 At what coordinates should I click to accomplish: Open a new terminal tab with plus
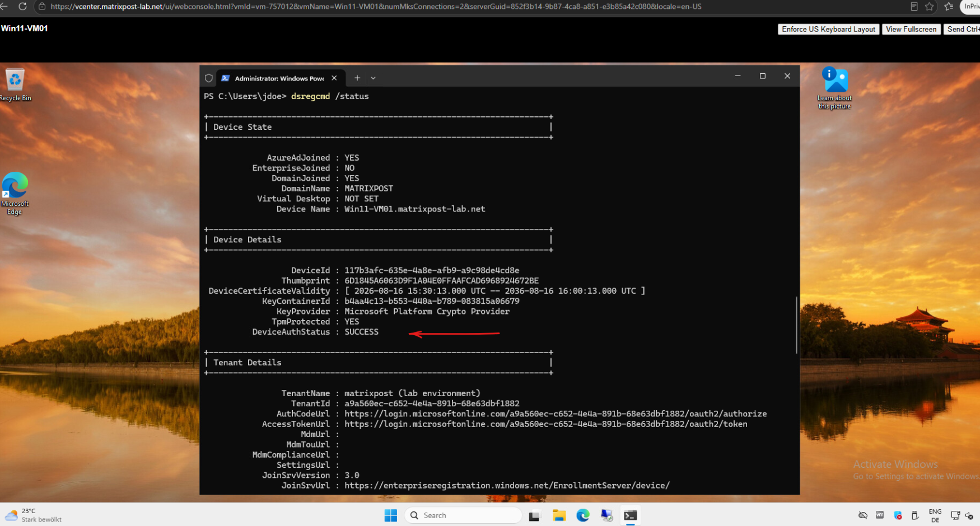(357, 78)
